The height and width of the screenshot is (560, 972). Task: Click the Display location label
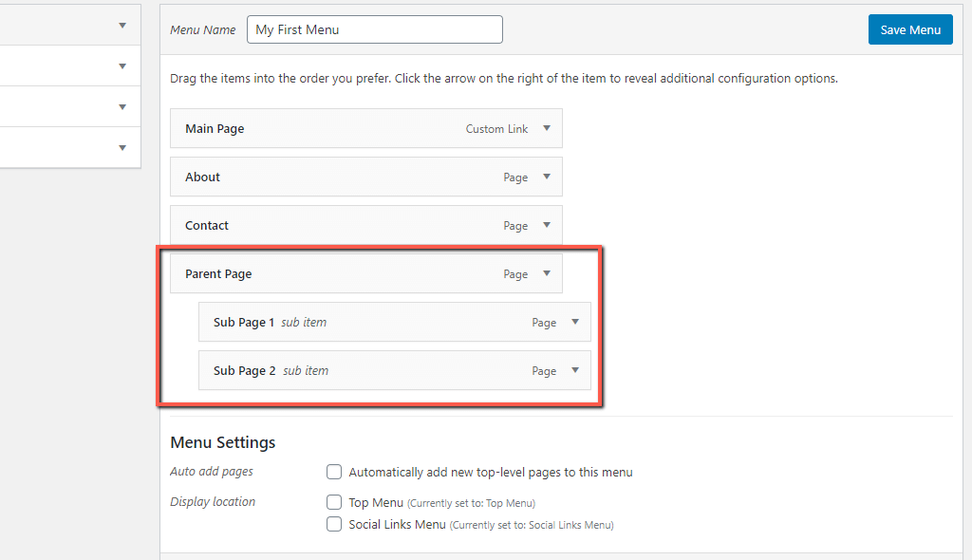click(213, 502)
